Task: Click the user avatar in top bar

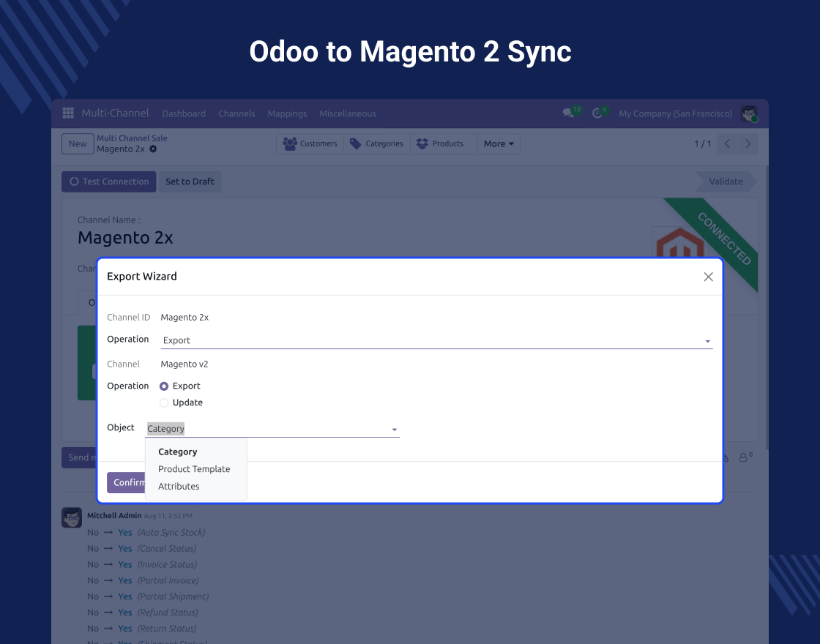Action: point(749,113)
